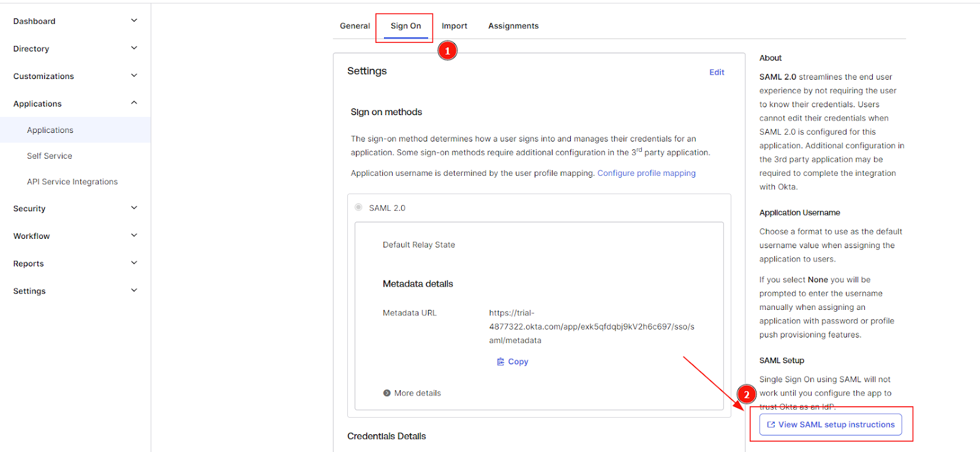
Task: Click the copy clipboard icon for Metadata URL
Action: 500,361
